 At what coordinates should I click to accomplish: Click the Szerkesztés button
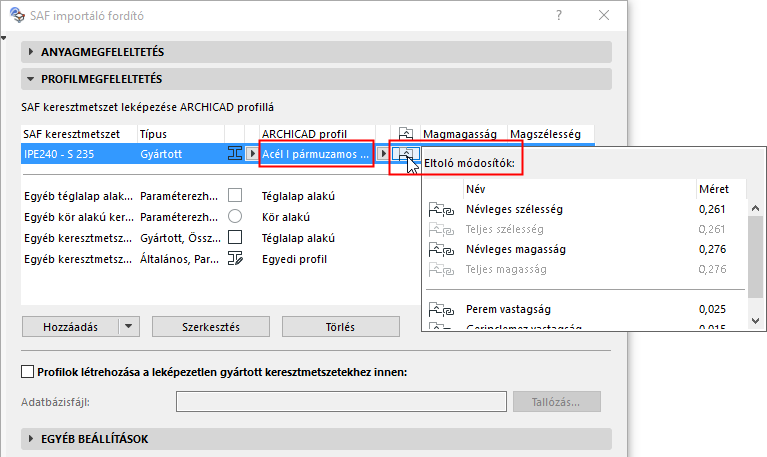coord(211,326)
